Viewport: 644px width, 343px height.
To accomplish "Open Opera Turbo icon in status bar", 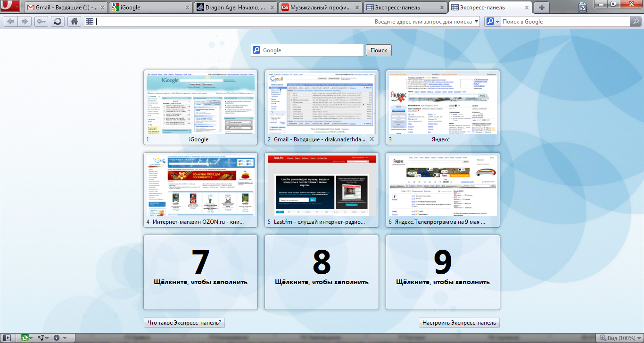I will point(57,338).
